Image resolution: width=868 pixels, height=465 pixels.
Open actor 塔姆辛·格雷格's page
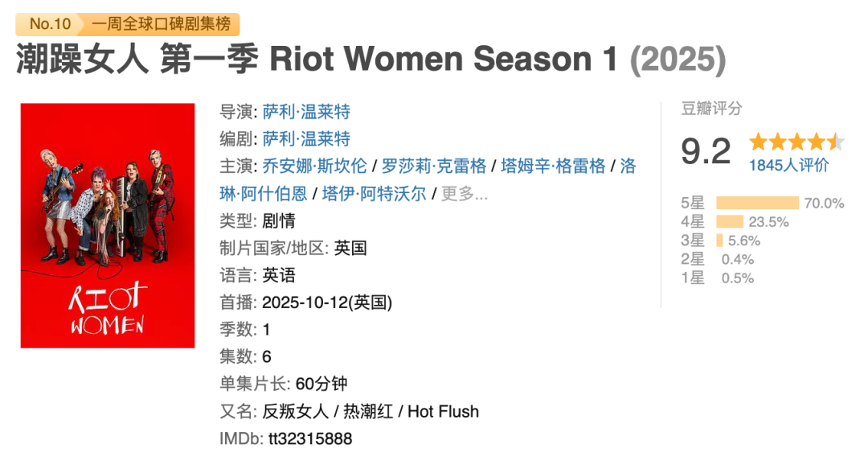[x=553, y=167]
